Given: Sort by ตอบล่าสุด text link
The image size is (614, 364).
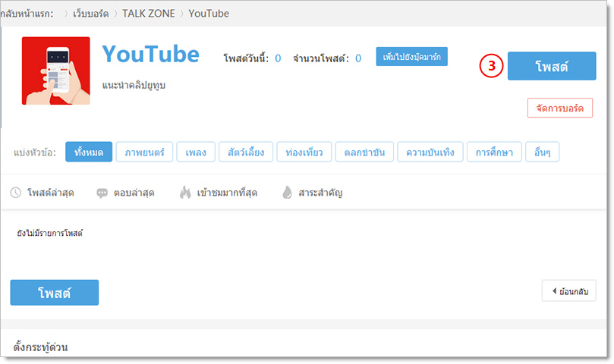Looking at the screenshot, I should [x=134, y=193].
